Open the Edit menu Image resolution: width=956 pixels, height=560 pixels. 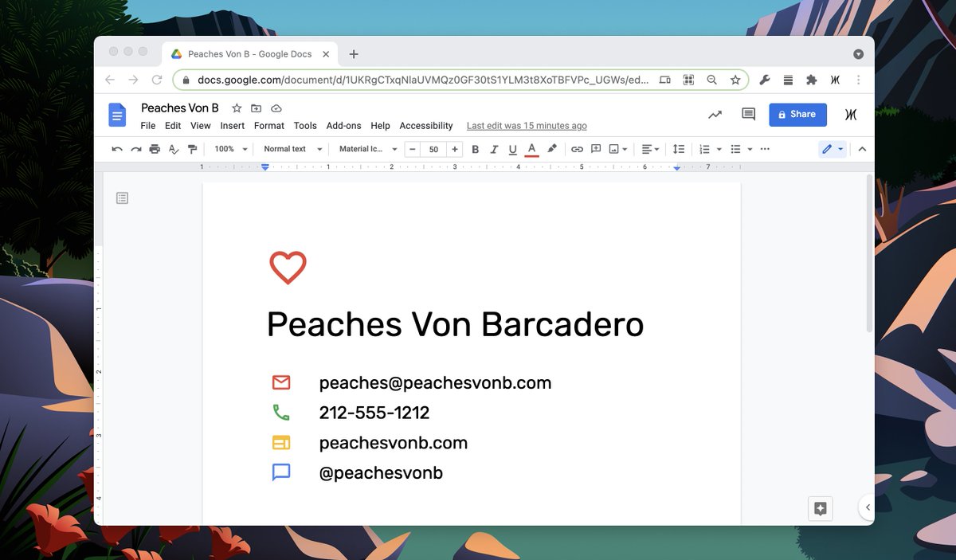[173, 126]
